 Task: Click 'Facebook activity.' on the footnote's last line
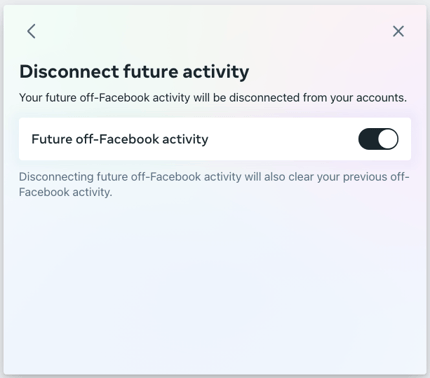click(x=65, y=192)
